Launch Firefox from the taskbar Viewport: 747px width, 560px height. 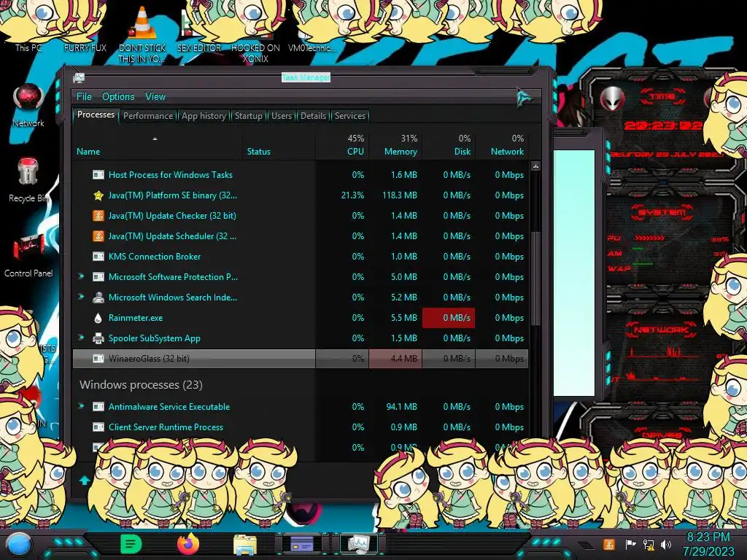(188, 544)
